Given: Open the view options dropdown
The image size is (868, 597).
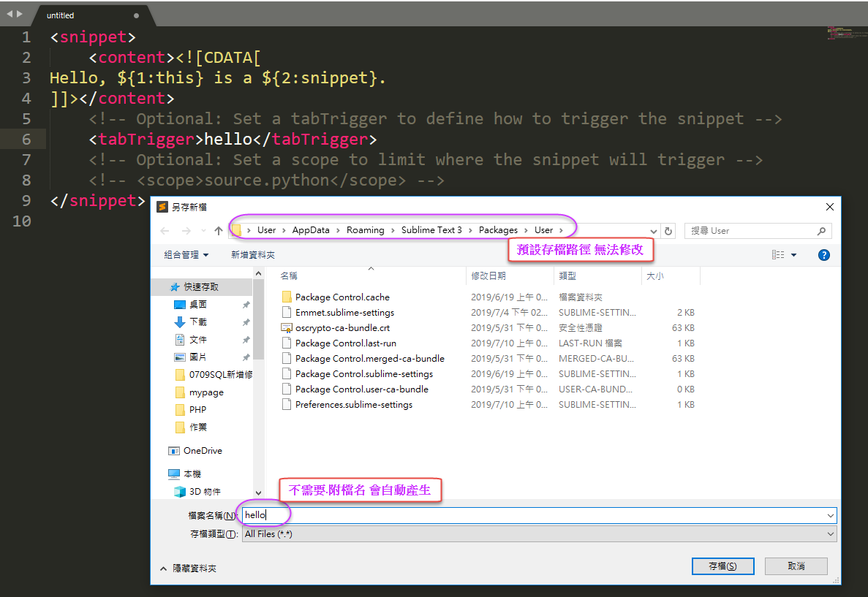Looking at the screenshot, I should tap(794, 255).
